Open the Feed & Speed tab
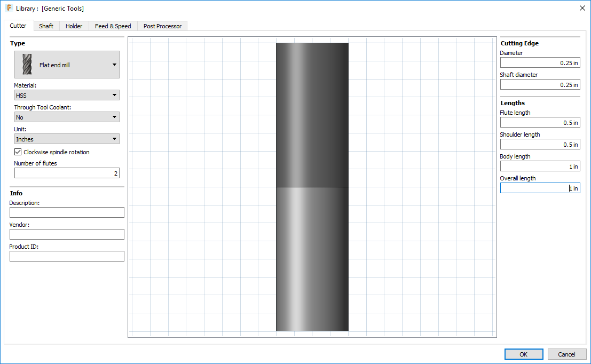The image size is (591, 364). 113,26
